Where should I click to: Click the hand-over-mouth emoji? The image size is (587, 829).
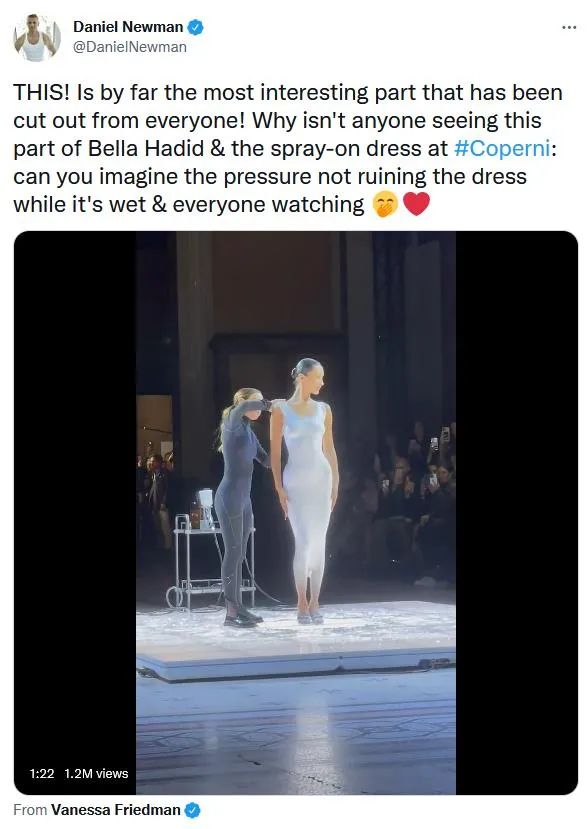[x=385, y=205]
